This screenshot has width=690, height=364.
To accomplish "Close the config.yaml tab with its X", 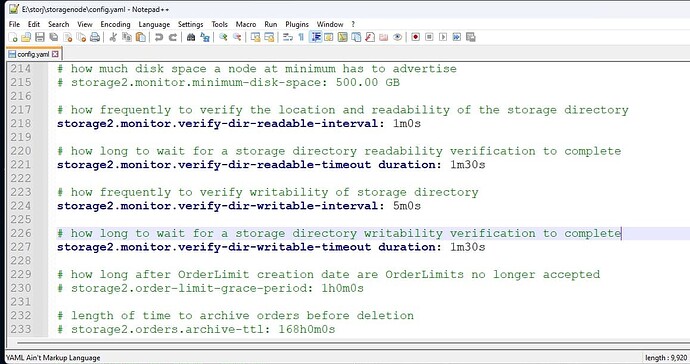I will (x=55, y=54).
